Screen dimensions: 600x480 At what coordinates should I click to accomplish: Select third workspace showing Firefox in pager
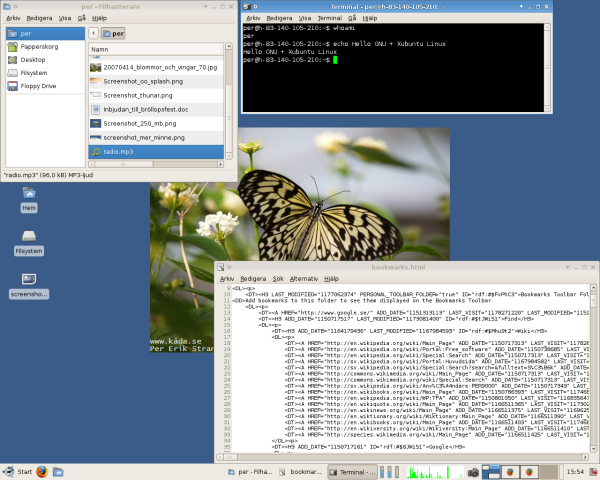pos(529,472)
